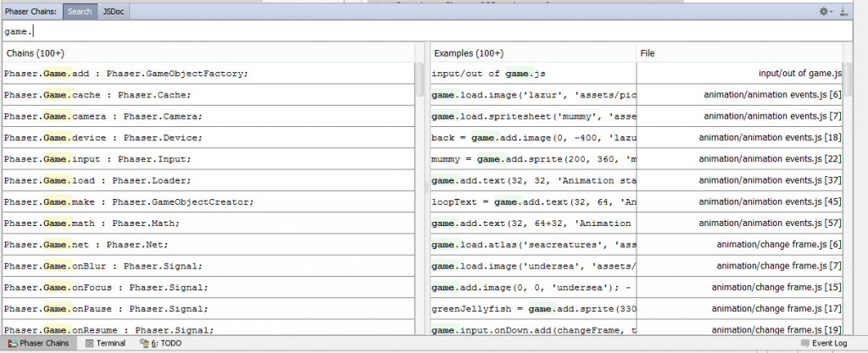Image resolution: width=868 pixels, height=353 pixels.
Task: Click file cell 'animation/change frame.js [7]'
Action: pos(739,267)
